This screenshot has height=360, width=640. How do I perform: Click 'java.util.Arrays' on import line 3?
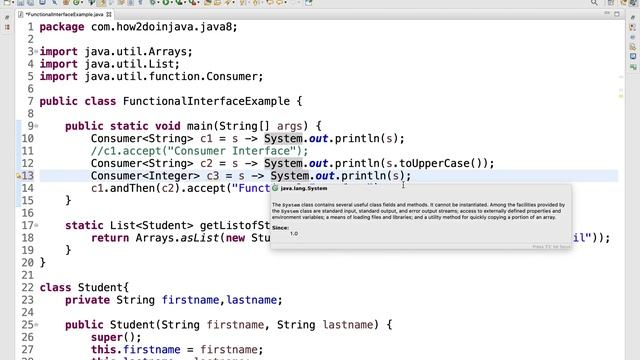click(136, 52)
